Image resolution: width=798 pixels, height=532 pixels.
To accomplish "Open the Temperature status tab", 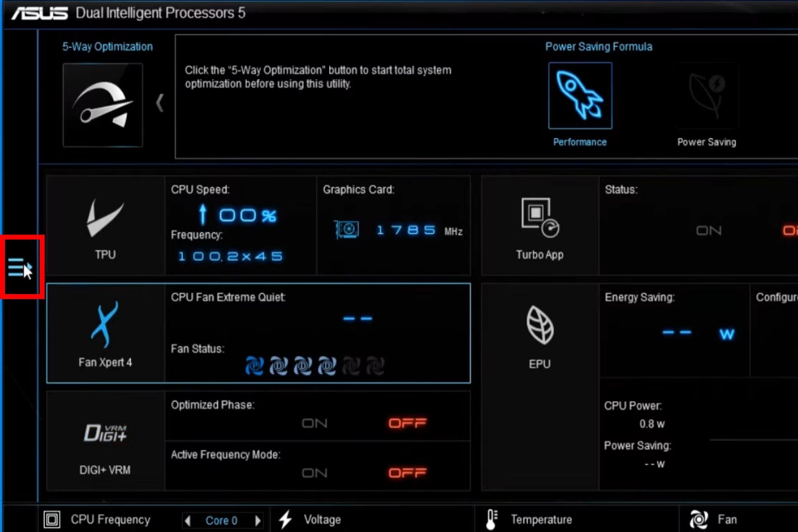I will (x=541, y=519).
